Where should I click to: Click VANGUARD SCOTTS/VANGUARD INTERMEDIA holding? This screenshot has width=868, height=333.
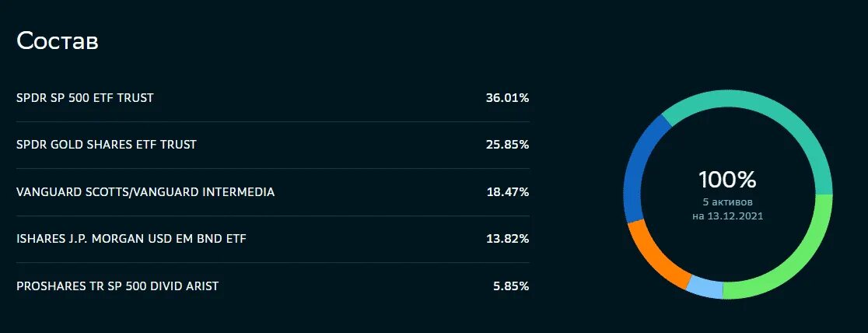(273, 192)
